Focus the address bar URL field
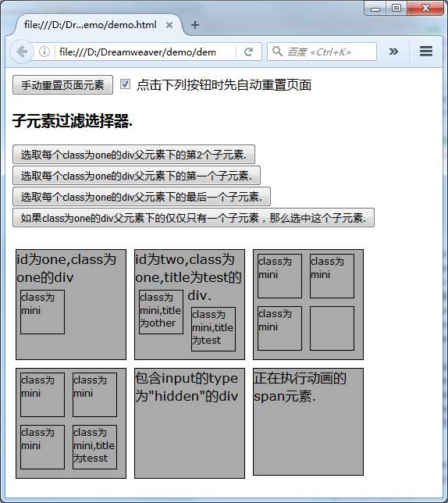 click(146, 52)
